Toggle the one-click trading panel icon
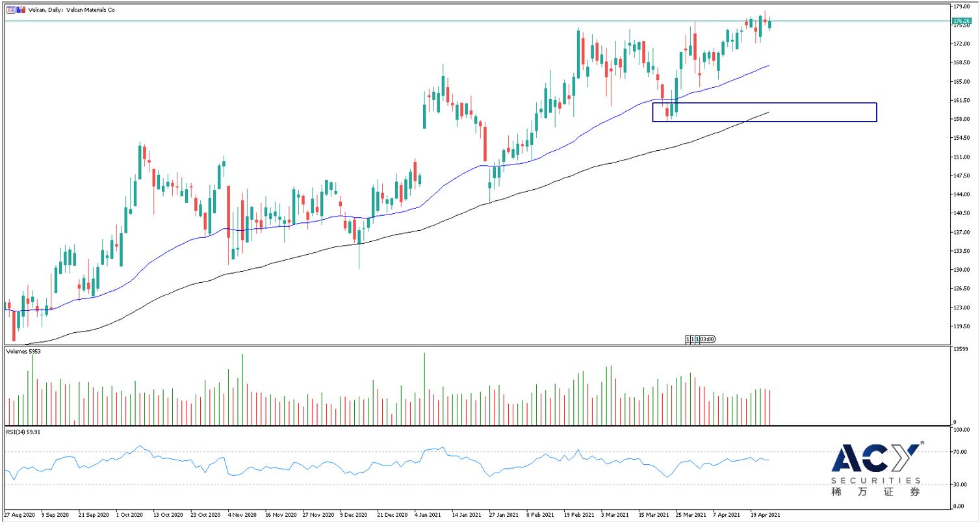Viewport: 980px width, 524px height. (11, 10)
